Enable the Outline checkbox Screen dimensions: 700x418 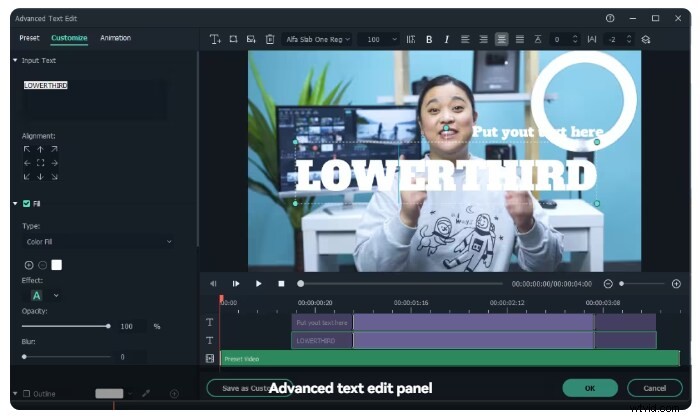(26, 393)
